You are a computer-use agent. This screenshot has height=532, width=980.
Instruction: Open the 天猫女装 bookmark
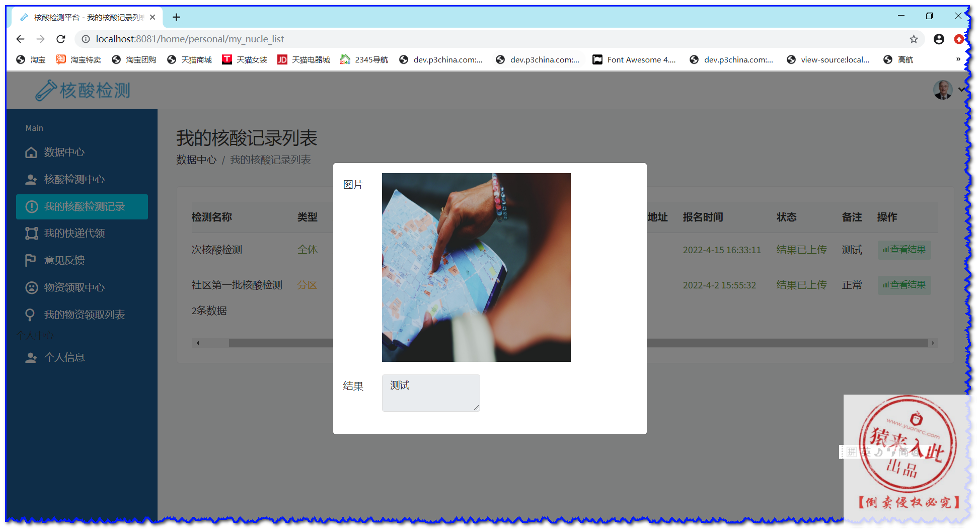click(x=245, y=59)
